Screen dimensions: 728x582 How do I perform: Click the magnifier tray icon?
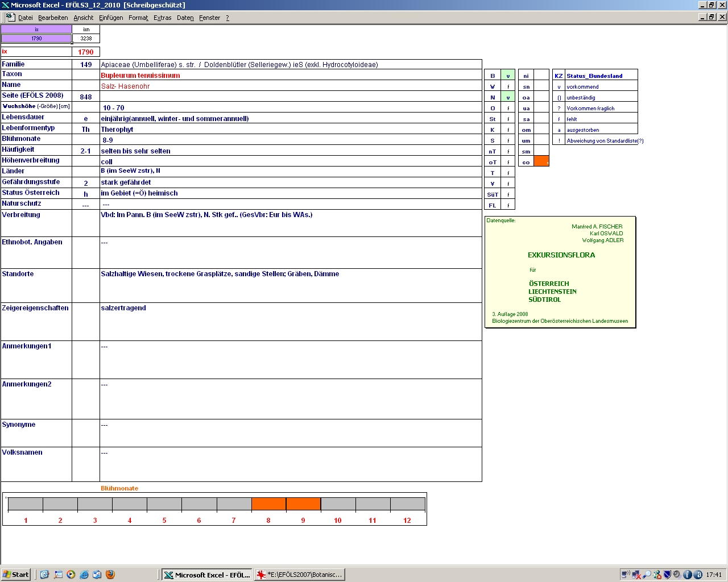pyautogui.click(x=647, y=575)
